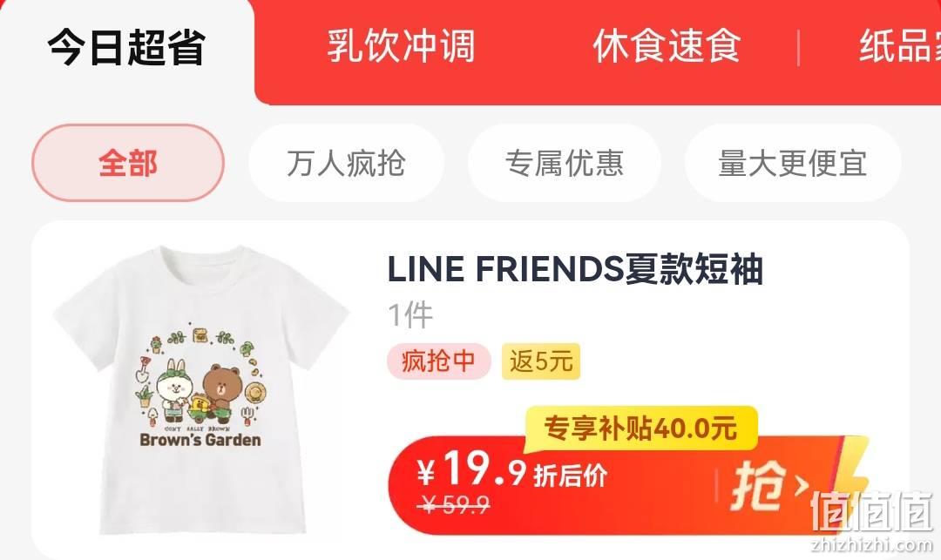Open the 乳饮冲调 category tab

point(401,46)
